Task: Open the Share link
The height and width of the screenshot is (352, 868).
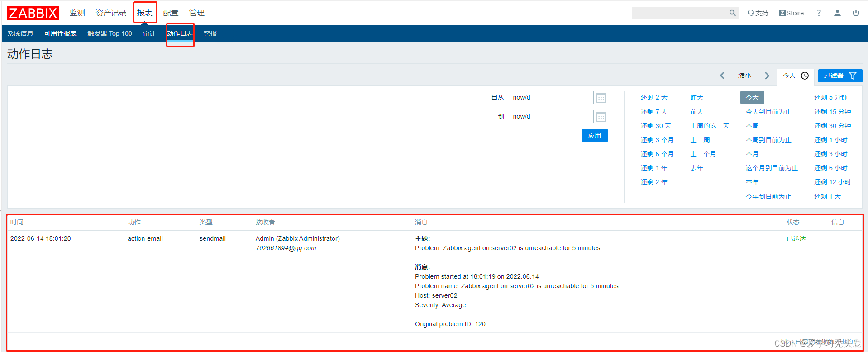Action: (x=791, y=13)
